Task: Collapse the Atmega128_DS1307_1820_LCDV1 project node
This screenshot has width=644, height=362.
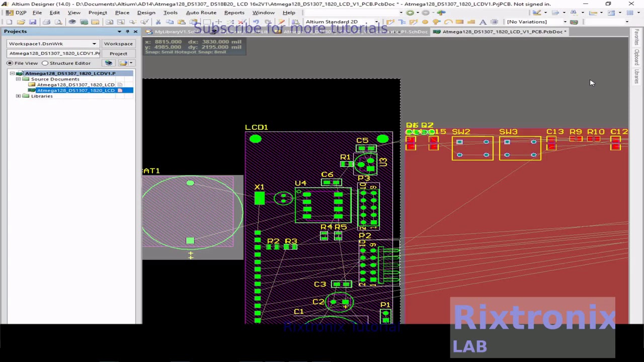Action: coord(12,73)
